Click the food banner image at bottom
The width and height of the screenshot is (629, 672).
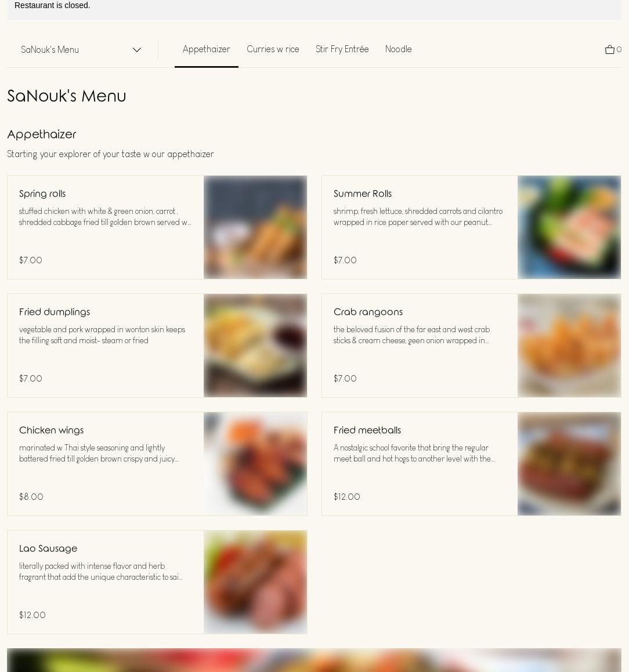[314, 660]
